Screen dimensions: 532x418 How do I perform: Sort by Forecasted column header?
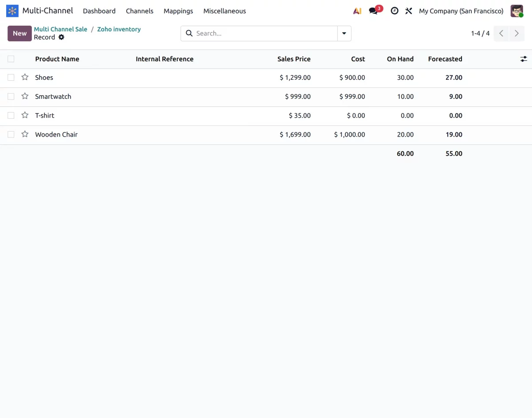point(445,59)
